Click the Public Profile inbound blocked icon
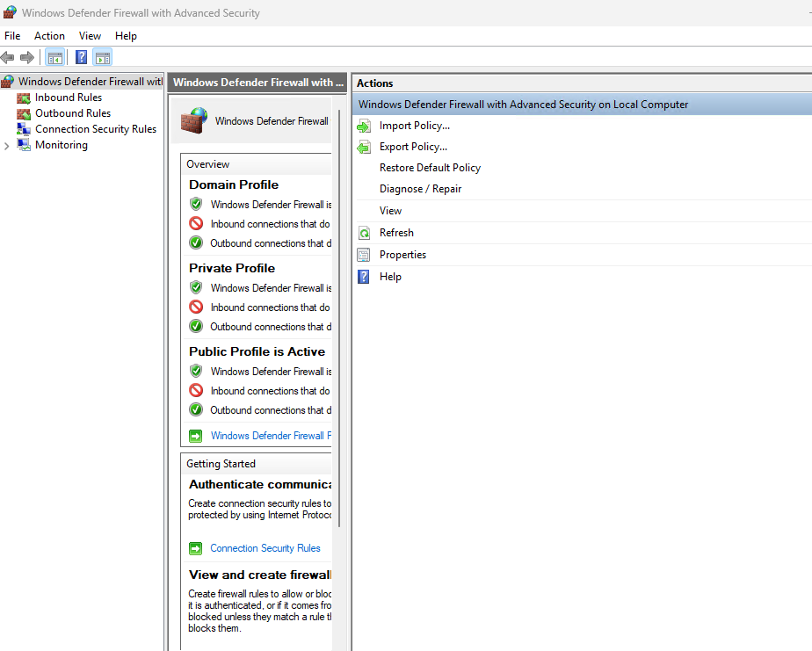812x651 pixels. tap(196, 390)
